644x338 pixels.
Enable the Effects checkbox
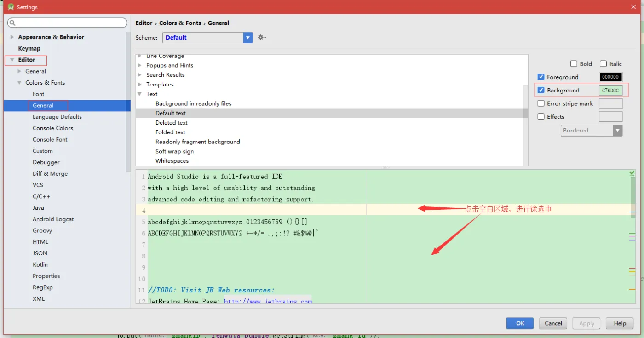(541, 116)
